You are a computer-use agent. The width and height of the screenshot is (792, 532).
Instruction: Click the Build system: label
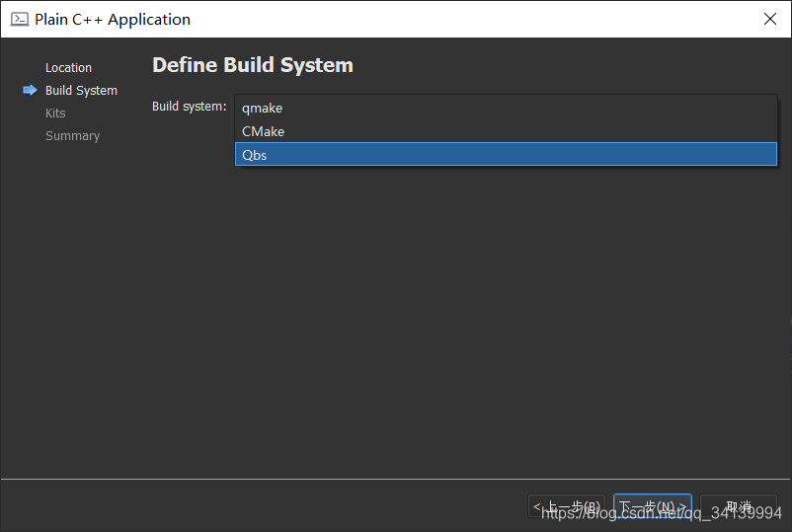tap(190, 107)
